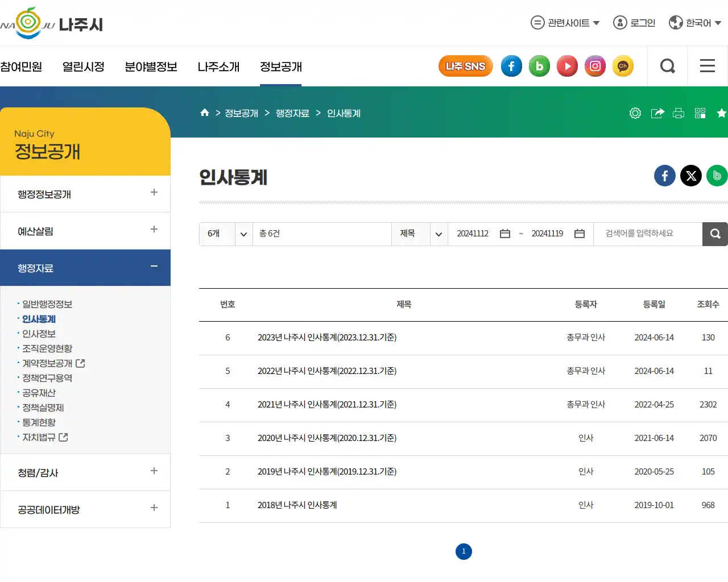
Task: Select 정책실명제 in sidebar
Action: click(43, 408)
